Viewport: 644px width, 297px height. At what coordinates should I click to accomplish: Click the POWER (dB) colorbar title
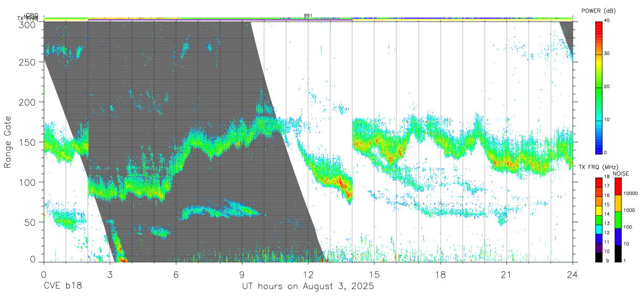598,10
